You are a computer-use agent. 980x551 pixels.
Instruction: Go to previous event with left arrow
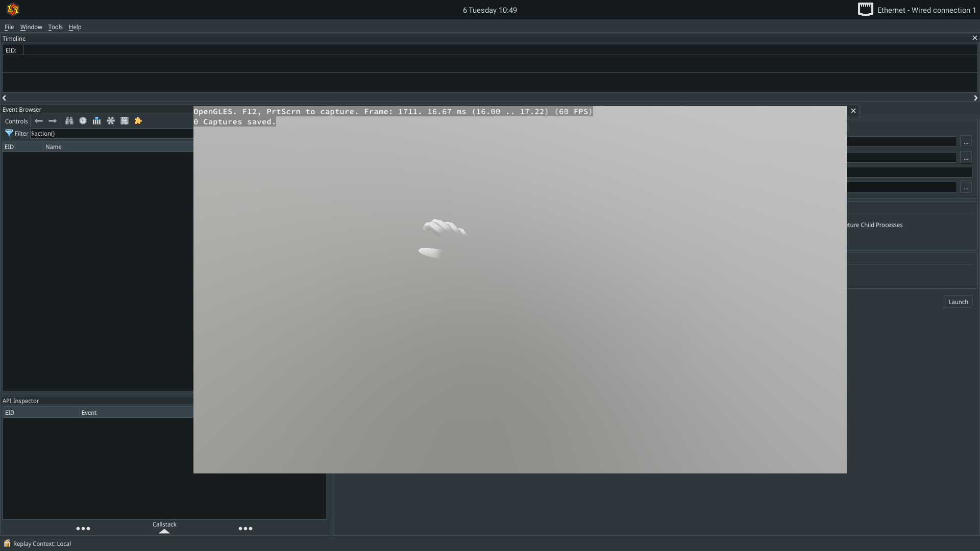[39, 121]
